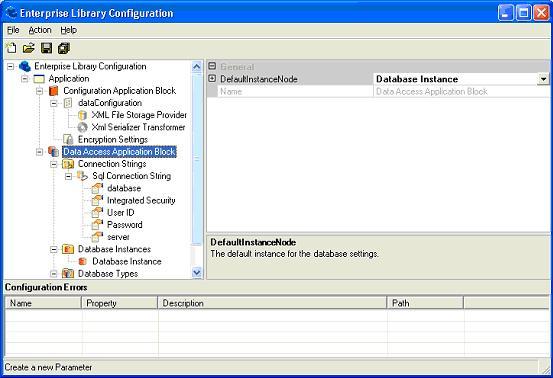Sort errors by the Property column header

(120, 303)
